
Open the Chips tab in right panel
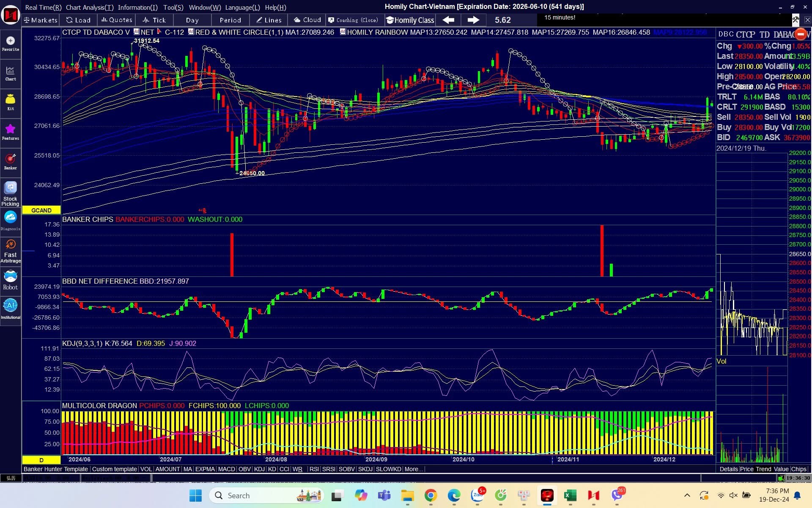coord(799,469)
